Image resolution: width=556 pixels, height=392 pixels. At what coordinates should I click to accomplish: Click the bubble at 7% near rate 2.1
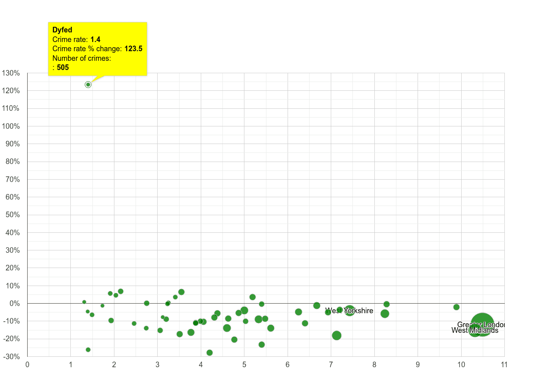point(120,291)
